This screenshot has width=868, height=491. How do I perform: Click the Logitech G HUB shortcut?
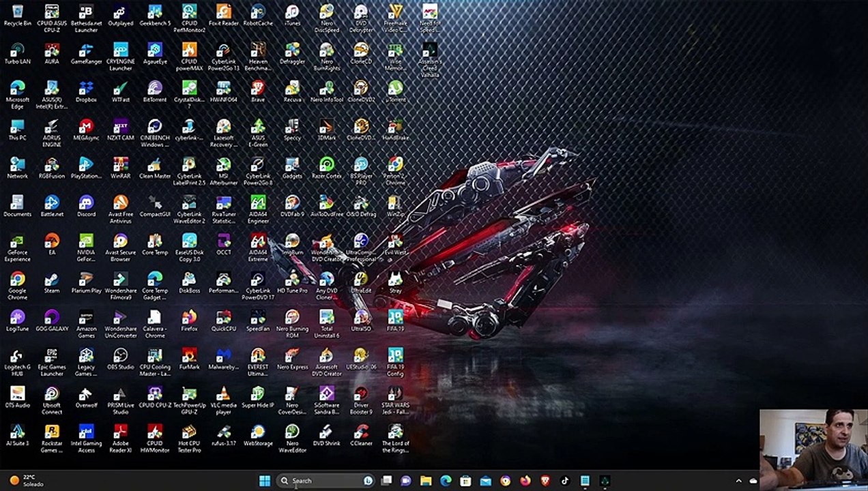[17, 362]
